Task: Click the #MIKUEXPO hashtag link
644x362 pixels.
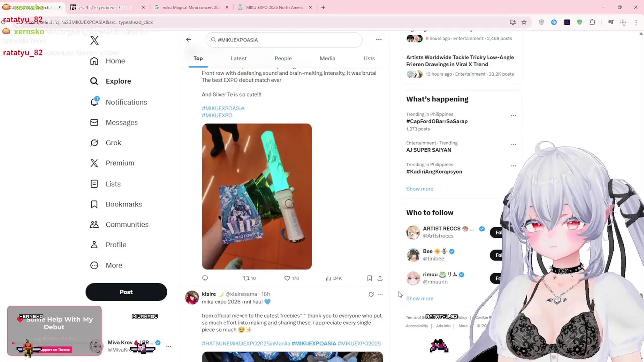Action: pos(217,115)
